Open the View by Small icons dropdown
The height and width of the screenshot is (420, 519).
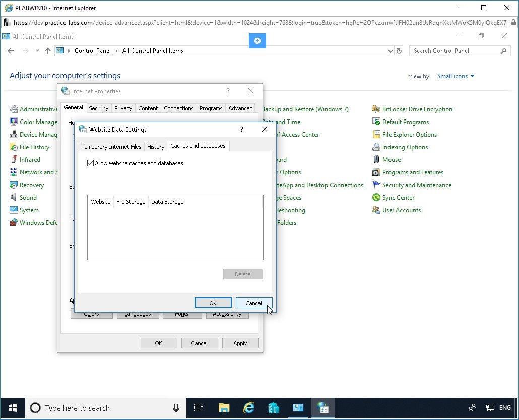point(456,76)
